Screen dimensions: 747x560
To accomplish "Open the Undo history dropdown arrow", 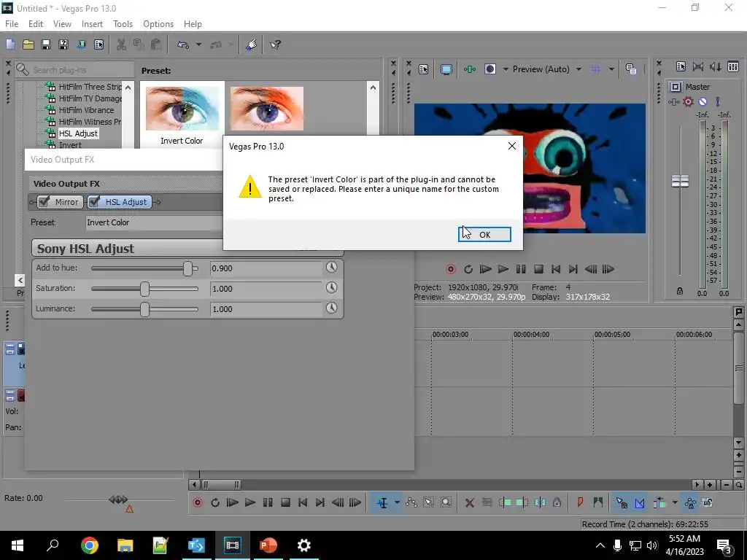I will pos(198,44).
